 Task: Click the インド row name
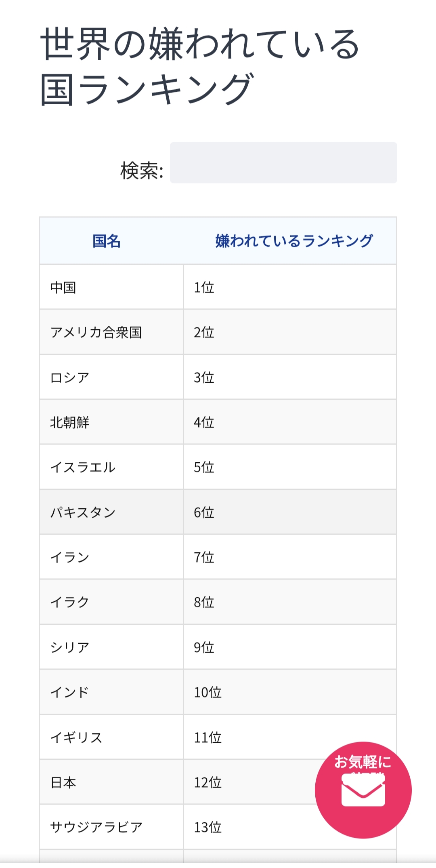(69, 692)
